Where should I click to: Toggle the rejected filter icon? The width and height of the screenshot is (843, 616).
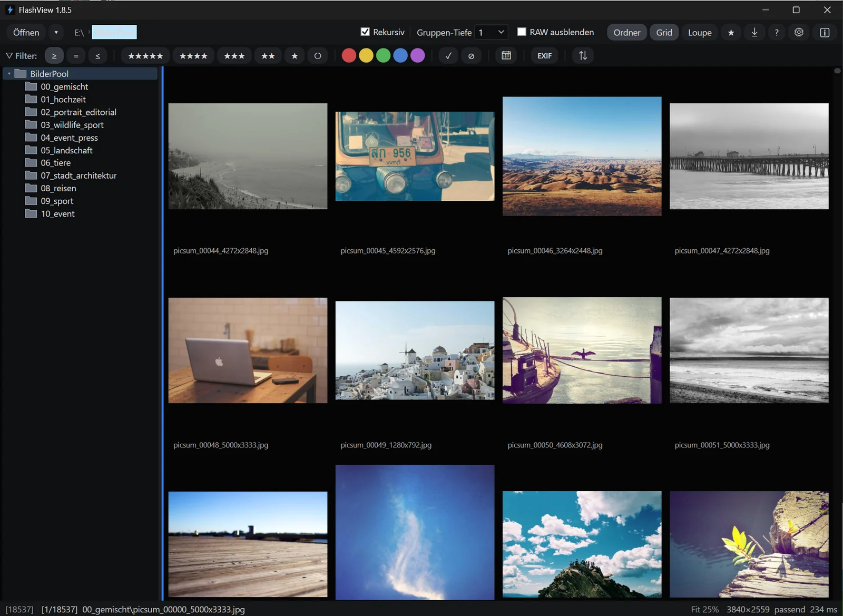pyautogui.click(x=471, y=55)
